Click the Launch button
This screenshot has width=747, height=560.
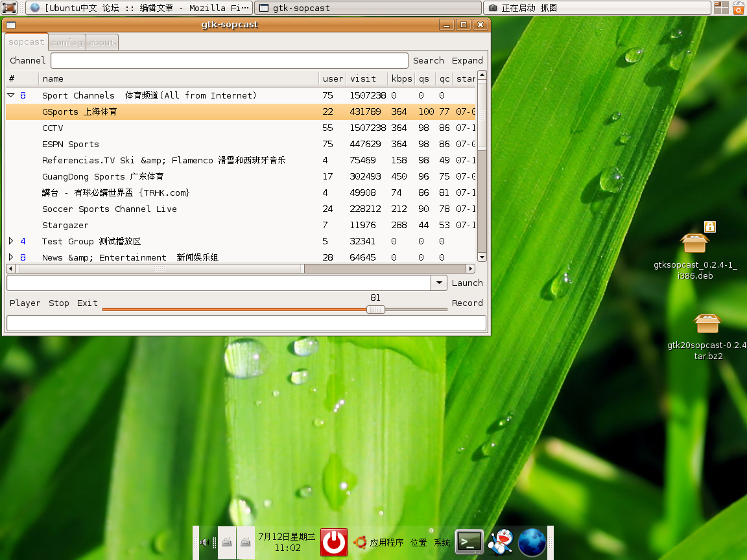[x=467, y=283]
